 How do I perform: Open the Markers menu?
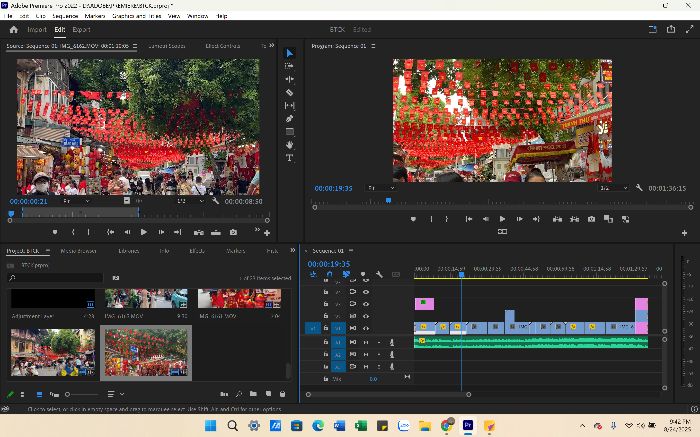tap(95, 16)
